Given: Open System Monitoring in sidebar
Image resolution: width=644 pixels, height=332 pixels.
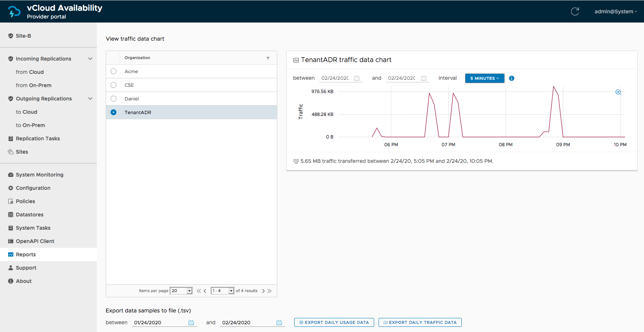Looking at the screenshot, I should coord(40,175).
